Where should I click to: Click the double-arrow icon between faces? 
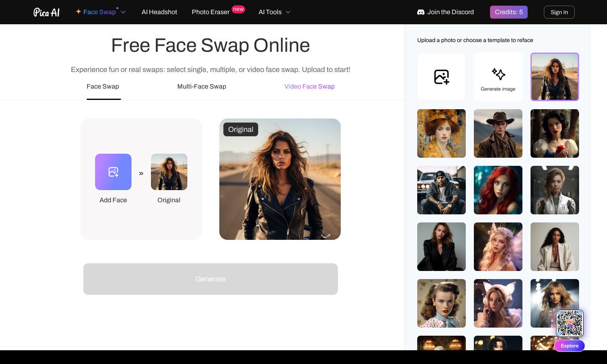tap(141, 174)
